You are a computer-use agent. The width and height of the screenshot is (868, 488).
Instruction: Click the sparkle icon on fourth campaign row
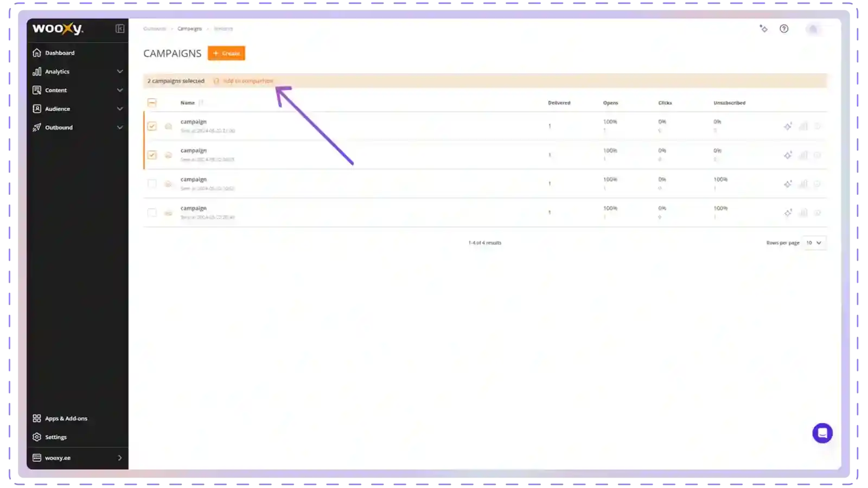tap(788, 213)
